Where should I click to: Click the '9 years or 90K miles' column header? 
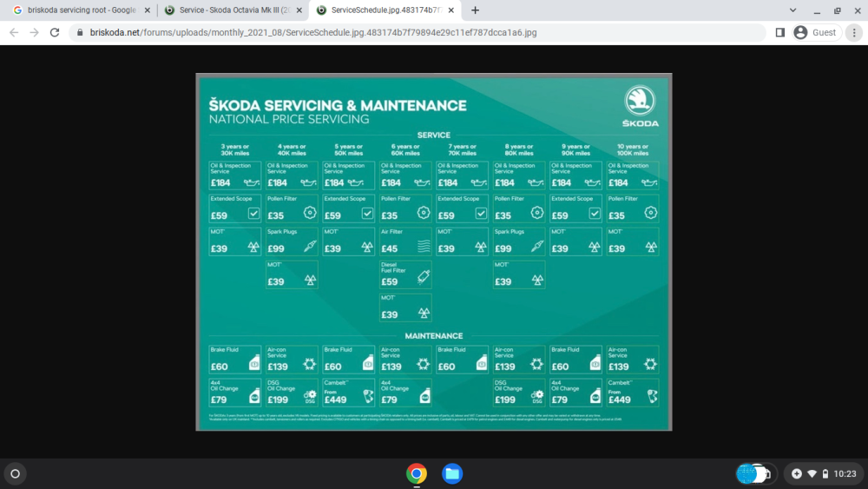click(575, 149)
